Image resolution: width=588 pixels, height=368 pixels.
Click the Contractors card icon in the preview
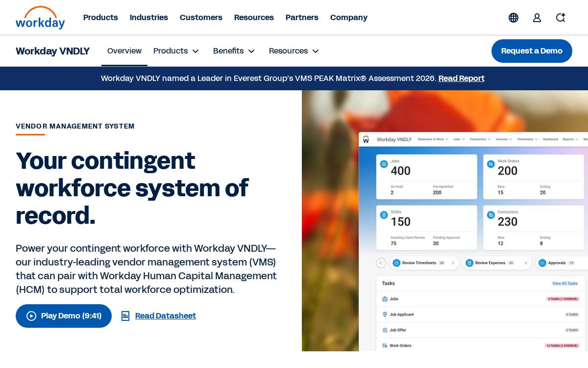coord(491,215)
